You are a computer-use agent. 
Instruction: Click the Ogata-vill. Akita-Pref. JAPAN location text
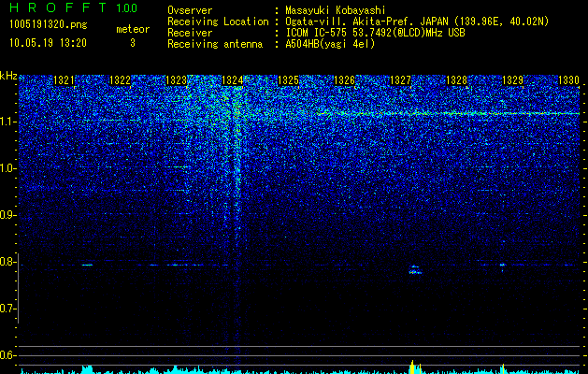[x=417, y=22]
